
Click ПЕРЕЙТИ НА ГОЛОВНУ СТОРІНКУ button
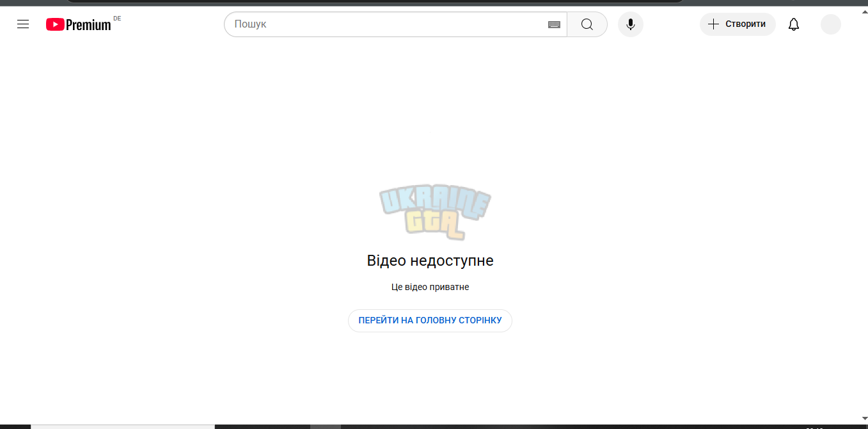tap(430, 320)
